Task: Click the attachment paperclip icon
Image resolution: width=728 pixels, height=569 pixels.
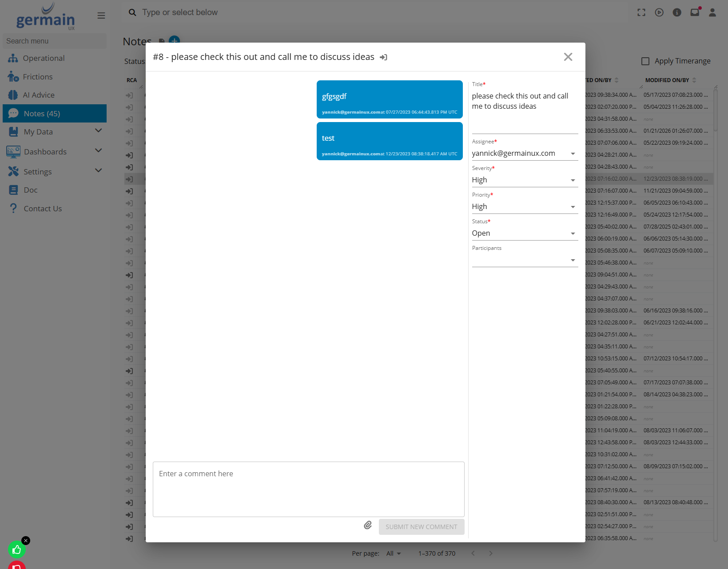Action: click(x=368, y=526)
